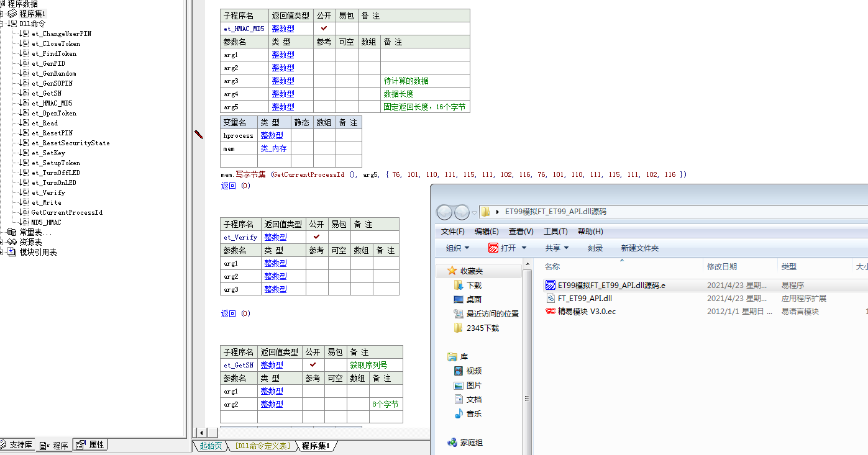This screenshot has width=868, height=455.
Task: Expand the 资源表 tree node
Action: point(2,242)
